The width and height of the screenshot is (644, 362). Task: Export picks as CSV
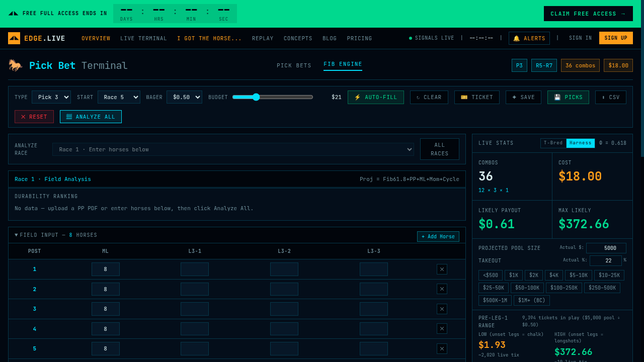(611, 98)
